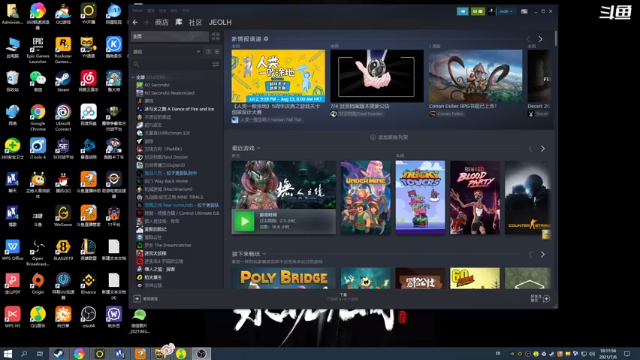The height and width of the screenshot is (360, 640).
Task: Open the downloads manager at bottom
Action: point(343,297)
